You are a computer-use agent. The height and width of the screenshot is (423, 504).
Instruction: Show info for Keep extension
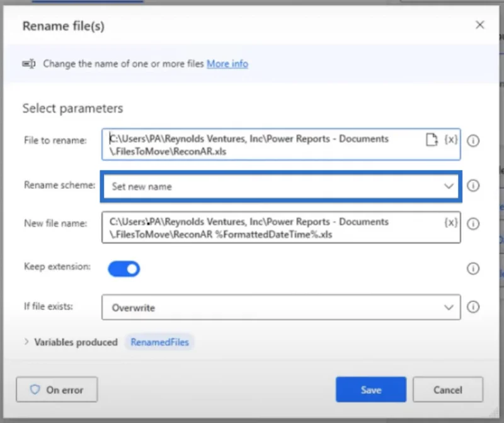point(473,269)
